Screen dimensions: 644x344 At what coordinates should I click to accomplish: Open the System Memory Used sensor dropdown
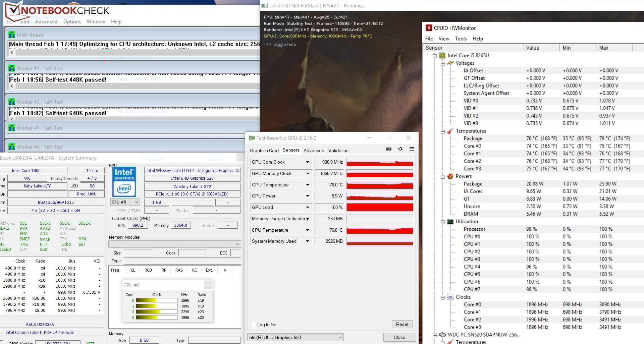coord(308,241)
